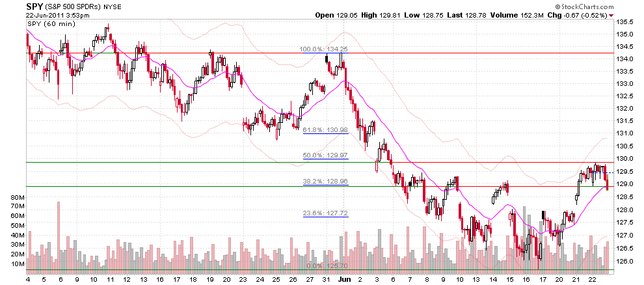Click the Jun month label on the date axis

[x=343, y=279]
